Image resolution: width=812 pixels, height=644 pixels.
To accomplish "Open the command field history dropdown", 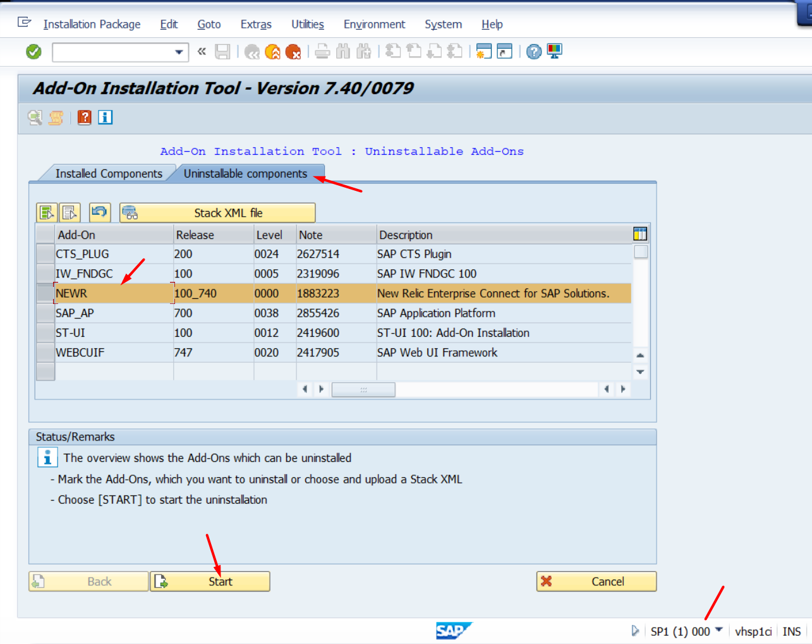I will (x=179, y=51).
